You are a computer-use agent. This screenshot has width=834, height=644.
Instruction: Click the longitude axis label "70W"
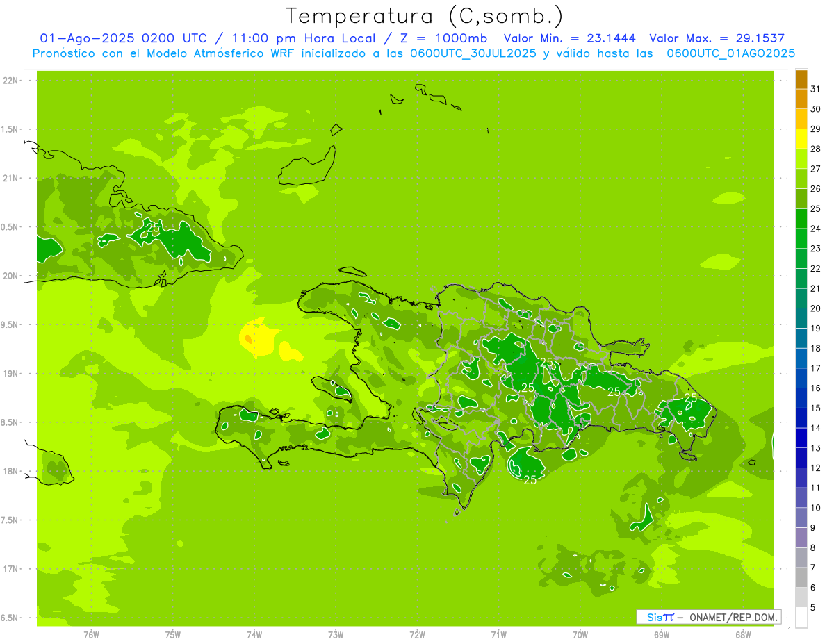click(580, 635)
